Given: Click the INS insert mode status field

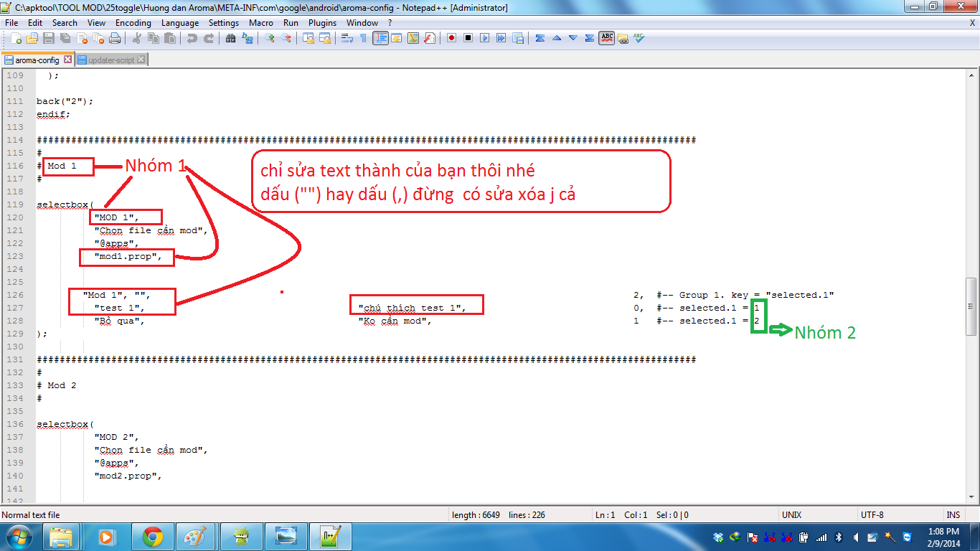Looking at the screenshot, I should [953, 514].
